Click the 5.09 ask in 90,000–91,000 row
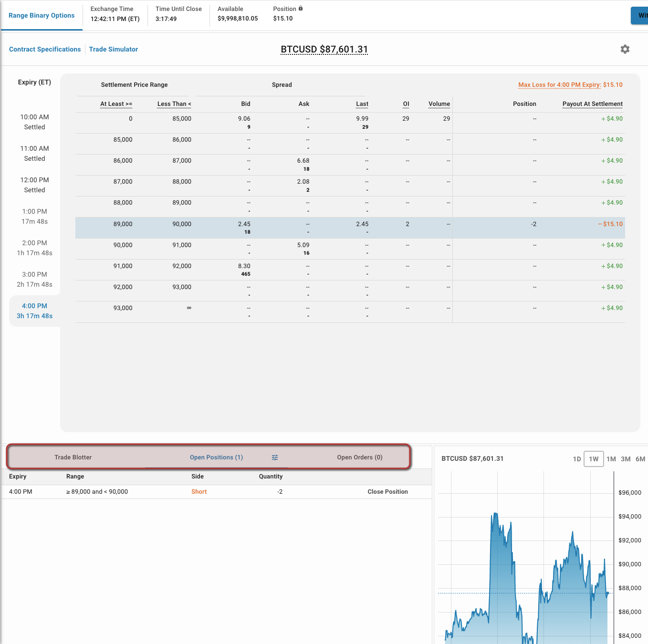 (303, 245)
